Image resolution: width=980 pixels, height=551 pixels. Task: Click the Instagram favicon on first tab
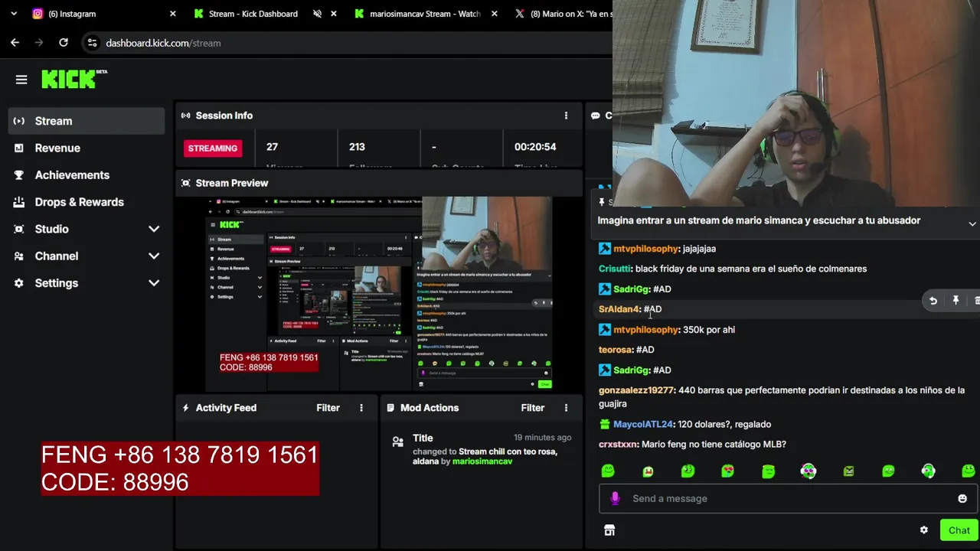(x=38, y=14)
